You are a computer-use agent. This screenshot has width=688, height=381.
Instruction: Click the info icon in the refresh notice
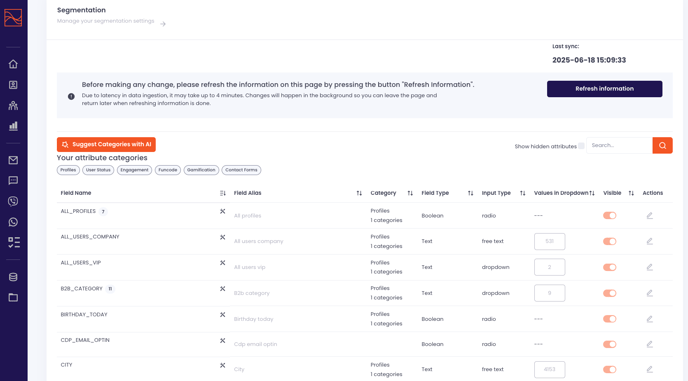click(71, 97)
